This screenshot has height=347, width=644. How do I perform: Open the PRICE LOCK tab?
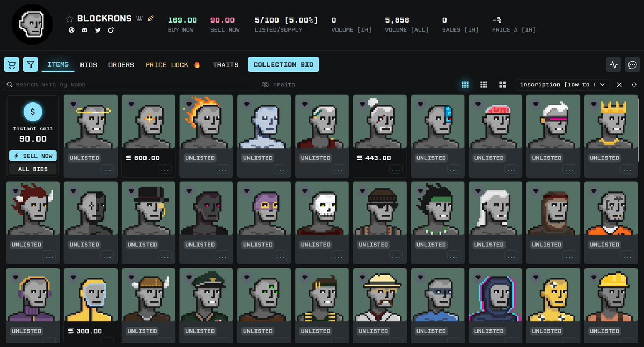pyautogui.click(x=173, y=65)
